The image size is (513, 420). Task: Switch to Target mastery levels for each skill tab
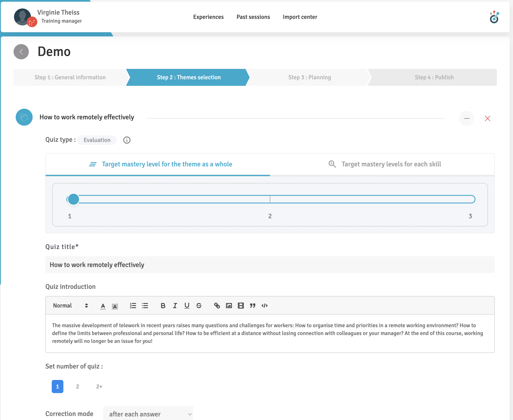382,164
